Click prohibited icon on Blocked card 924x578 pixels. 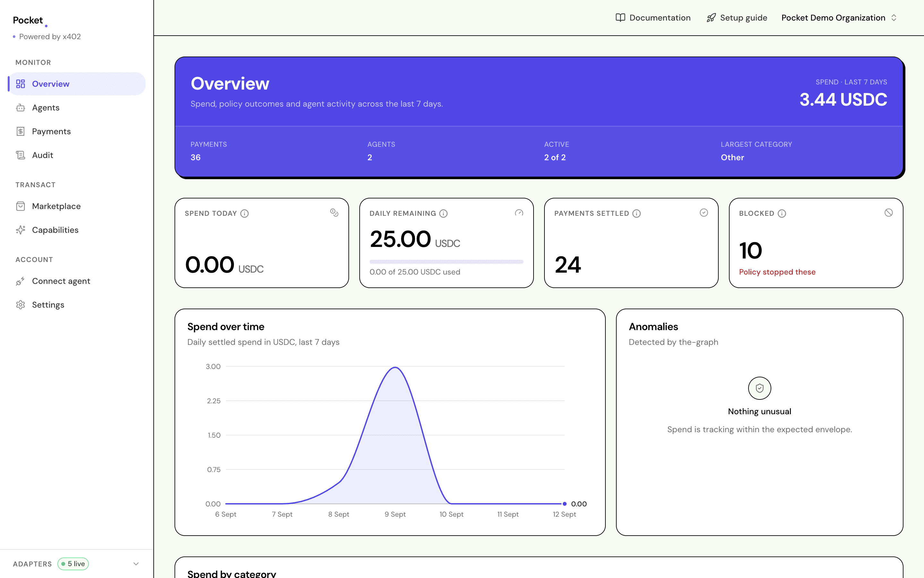click(x=888, y=213)
